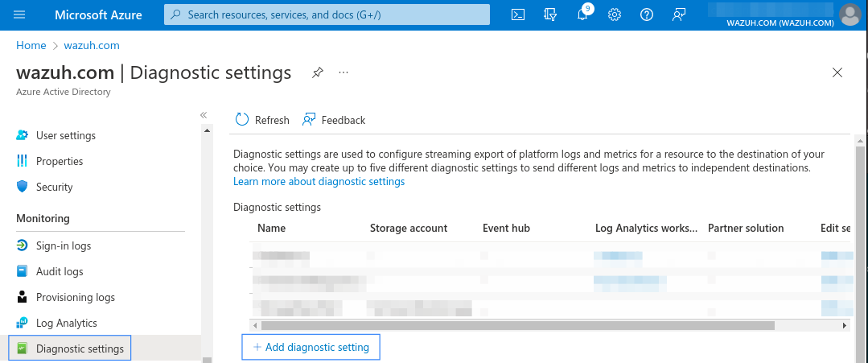Open the account avatar menu
The width and height of the screenshot is (868, 363).
pos(849,15)
